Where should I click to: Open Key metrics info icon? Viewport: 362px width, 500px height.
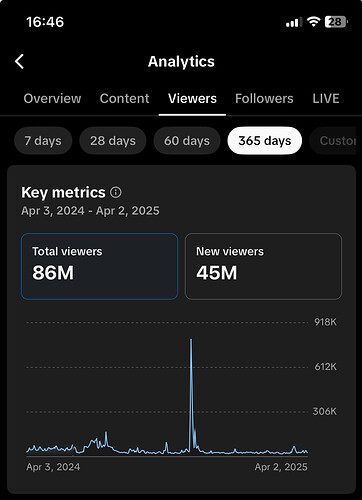116,192
